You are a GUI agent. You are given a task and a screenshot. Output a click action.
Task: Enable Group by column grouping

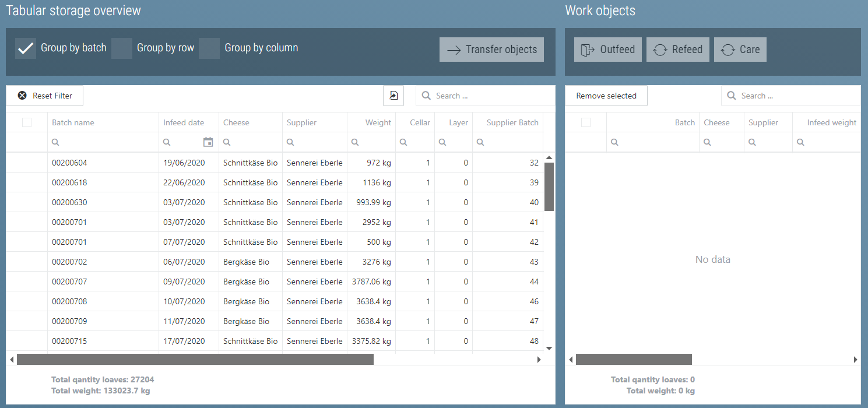tap(209, 48)
